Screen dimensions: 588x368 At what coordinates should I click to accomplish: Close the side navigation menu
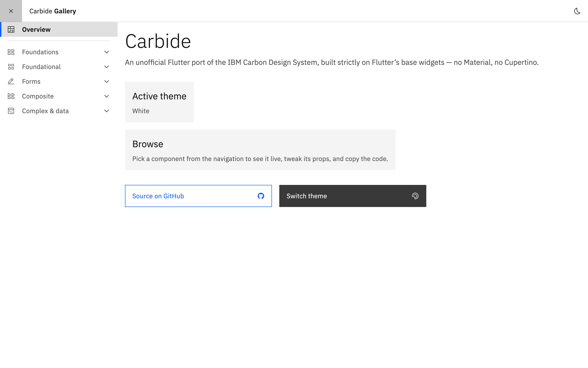pyautogui.click(x=11, y=11)
